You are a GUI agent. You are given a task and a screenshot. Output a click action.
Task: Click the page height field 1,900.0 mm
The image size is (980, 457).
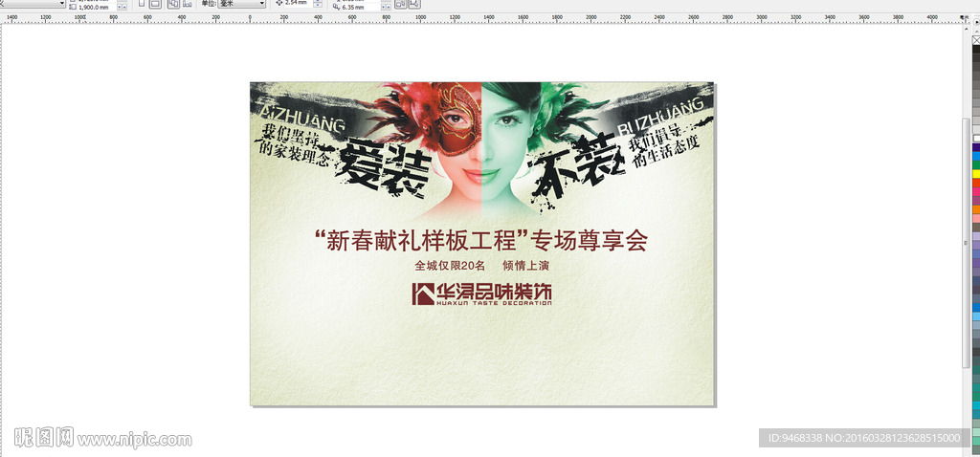click(98, 7)
